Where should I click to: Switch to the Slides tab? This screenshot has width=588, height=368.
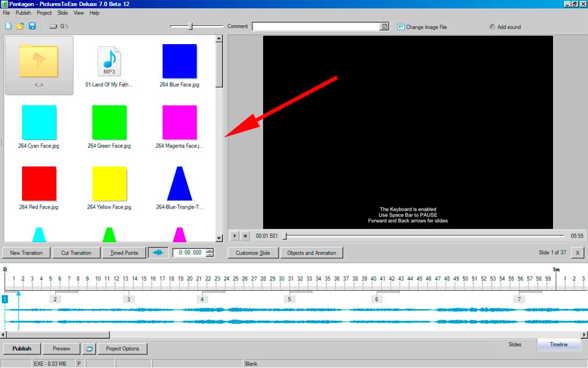514,345
